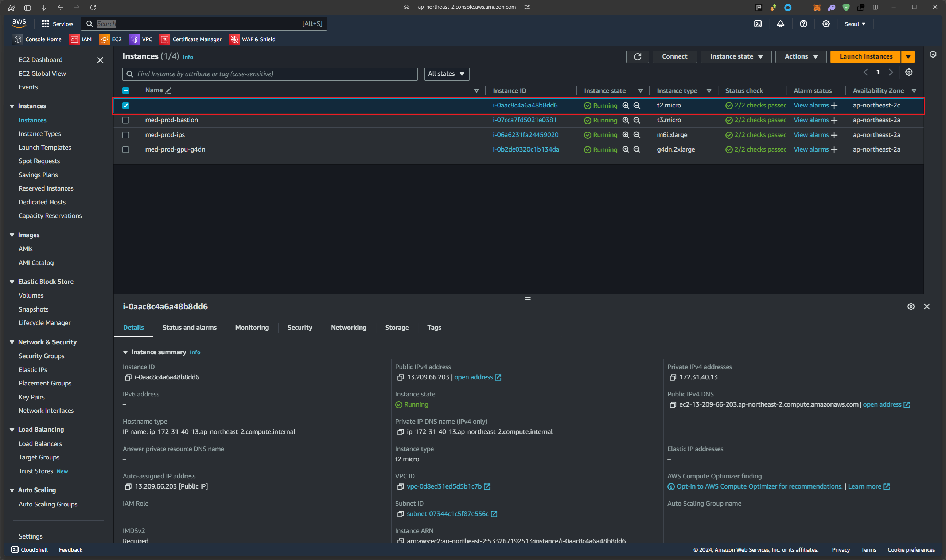Viewport: 946px width, 560px height.
Task: Open Volumes in the sidebar
Action: (x=31, y=295)
